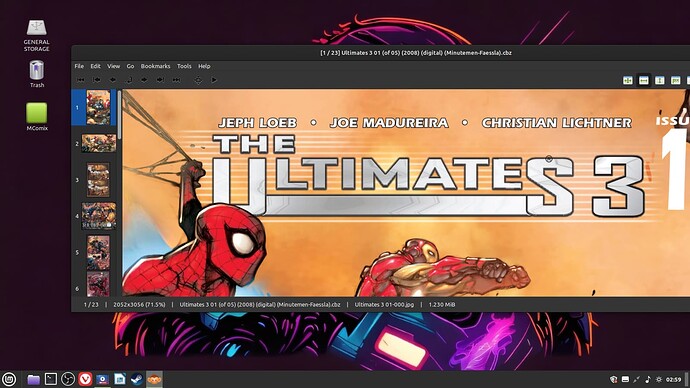
Task: Click the brightness sun tray icon
Action: click(659, 379)
